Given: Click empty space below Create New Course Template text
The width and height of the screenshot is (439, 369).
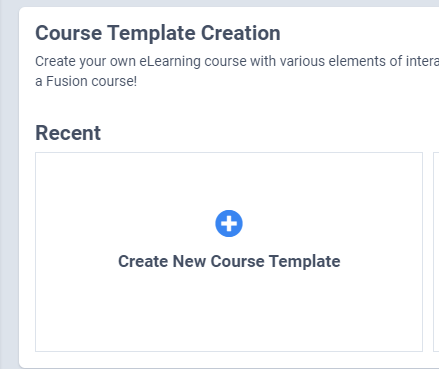Looking at the screenshot, I should [x=229, y=310].
